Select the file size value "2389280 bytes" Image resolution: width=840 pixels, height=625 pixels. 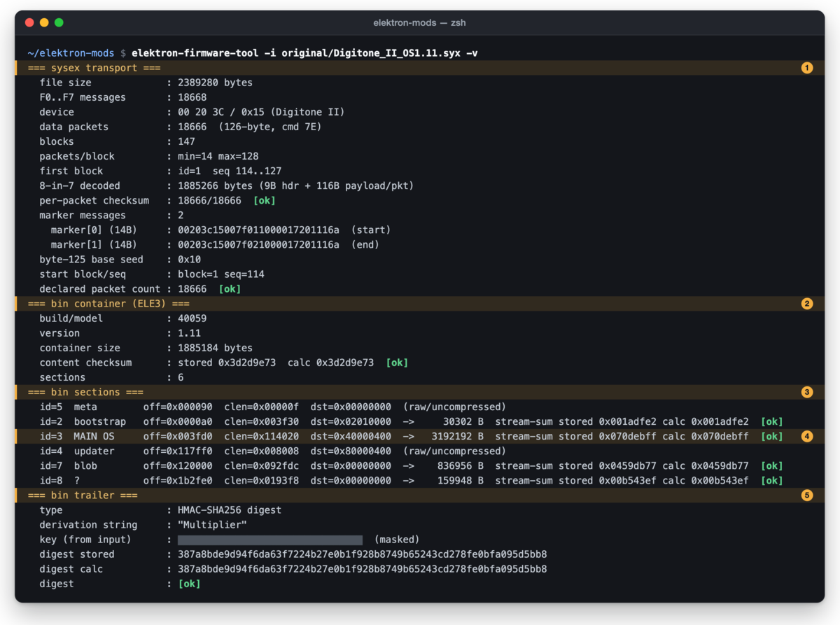pyautogui.click(x=215, y=83)
